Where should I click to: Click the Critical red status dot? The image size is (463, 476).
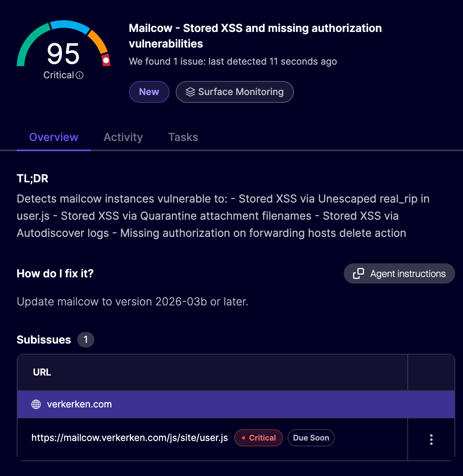(244, 438)
